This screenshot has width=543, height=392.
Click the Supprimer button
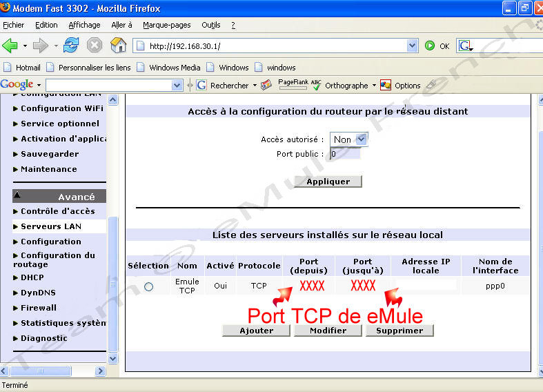[x=399, y=331]
